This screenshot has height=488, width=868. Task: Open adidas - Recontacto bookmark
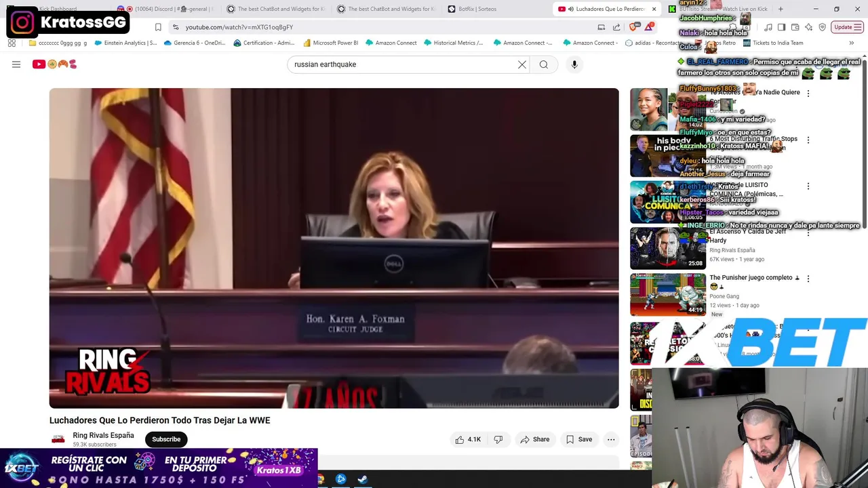click(654, 43)
